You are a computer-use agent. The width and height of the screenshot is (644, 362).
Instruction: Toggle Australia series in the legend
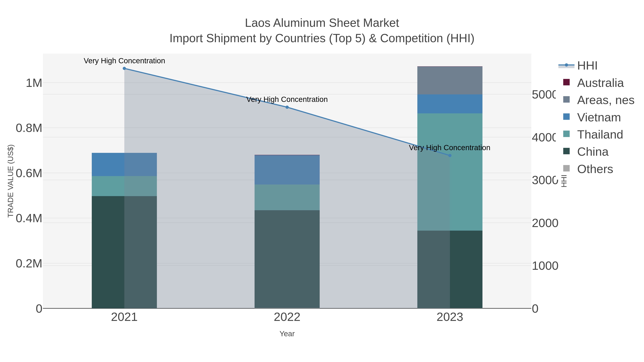click(x=594, y=83)
